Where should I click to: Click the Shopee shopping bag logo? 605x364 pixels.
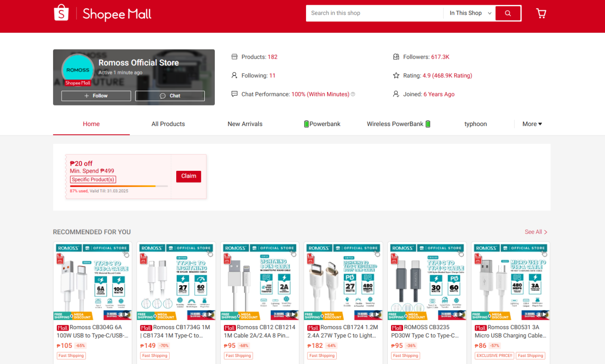61,13
